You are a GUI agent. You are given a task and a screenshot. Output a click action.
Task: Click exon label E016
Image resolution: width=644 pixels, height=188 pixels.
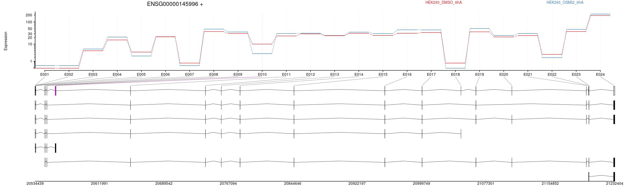point(407,74)
